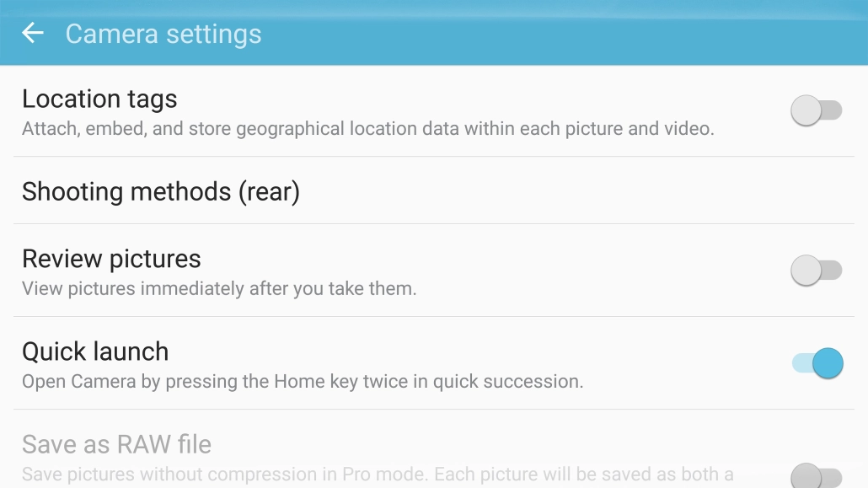
Task: Click the Camera settings header title
Action: click(x=163, y=34)
